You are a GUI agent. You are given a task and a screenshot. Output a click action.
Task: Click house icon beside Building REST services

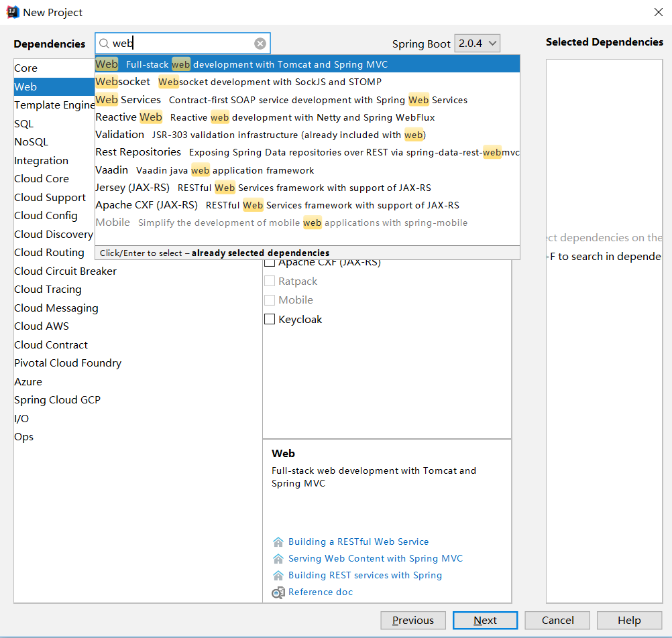278,576
